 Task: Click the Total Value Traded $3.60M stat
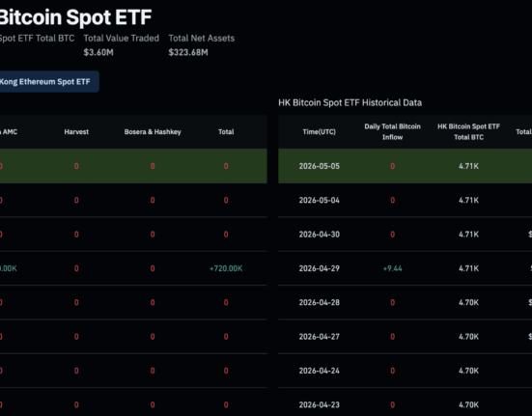click(121, 45)
